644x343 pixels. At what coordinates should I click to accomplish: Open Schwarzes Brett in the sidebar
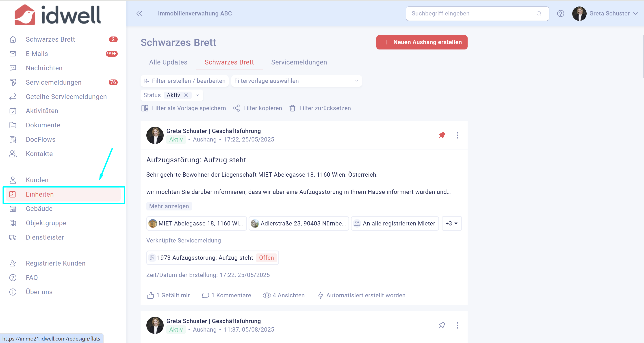tap(63, 39)
